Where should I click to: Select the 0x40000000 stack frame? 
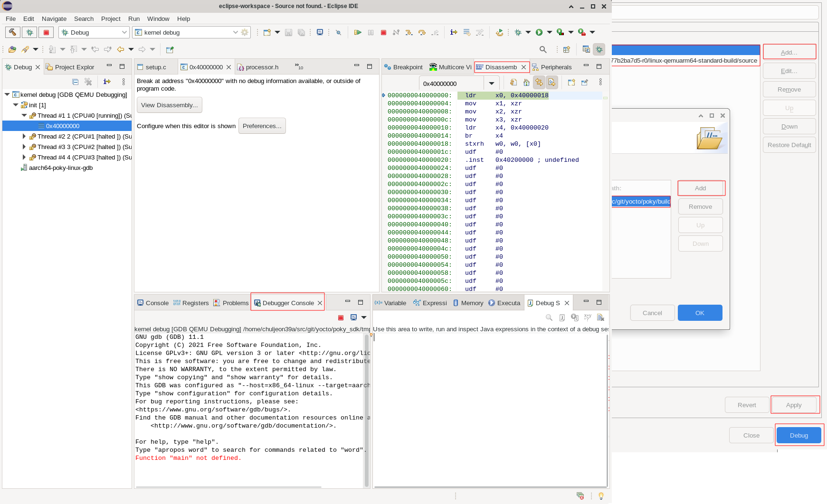[67, 126]
